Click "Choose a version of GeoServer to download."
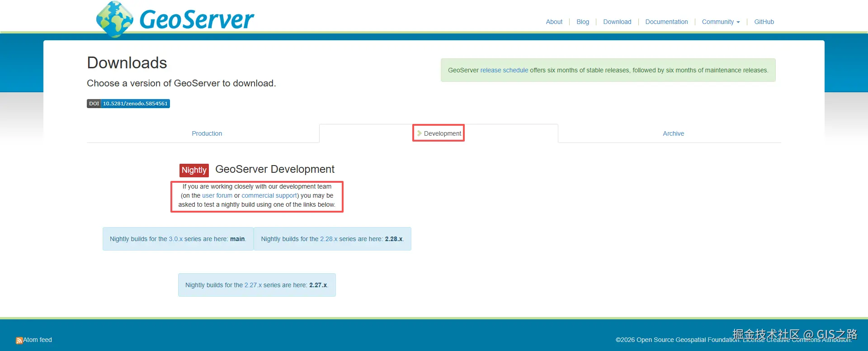 (x=181, y=83)
